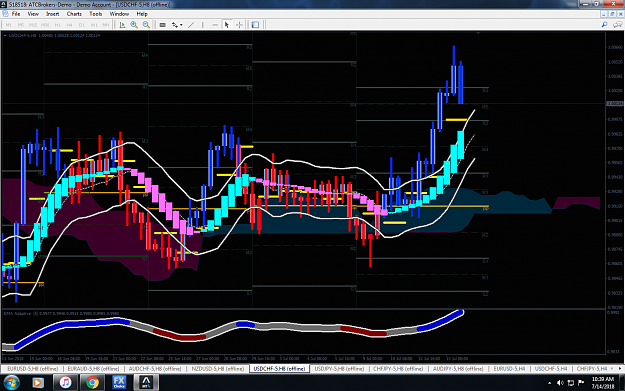Switch to M15 timeframe button
Viewport: 625px width, 391px height.
[33, 25]
